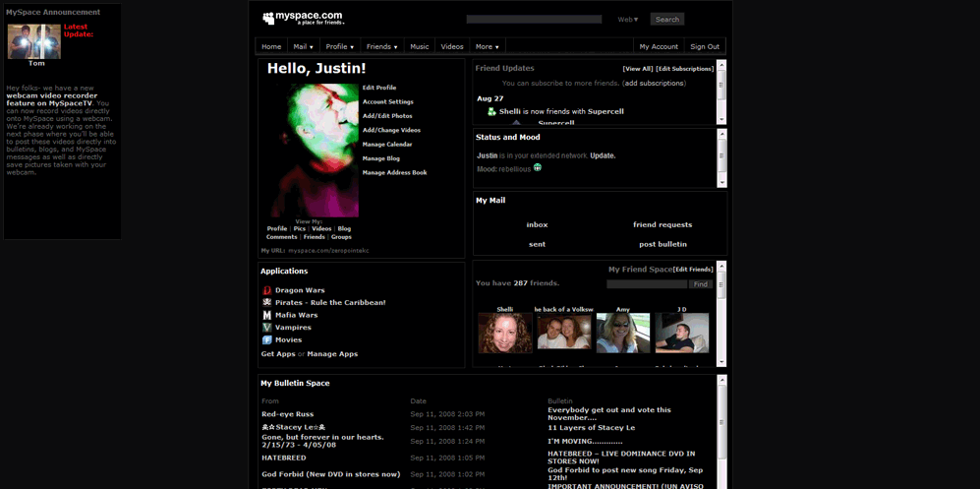This screenshot has width=980, height=489.
Task: Click the post bulletin link
Action: [x=663, y=244]
